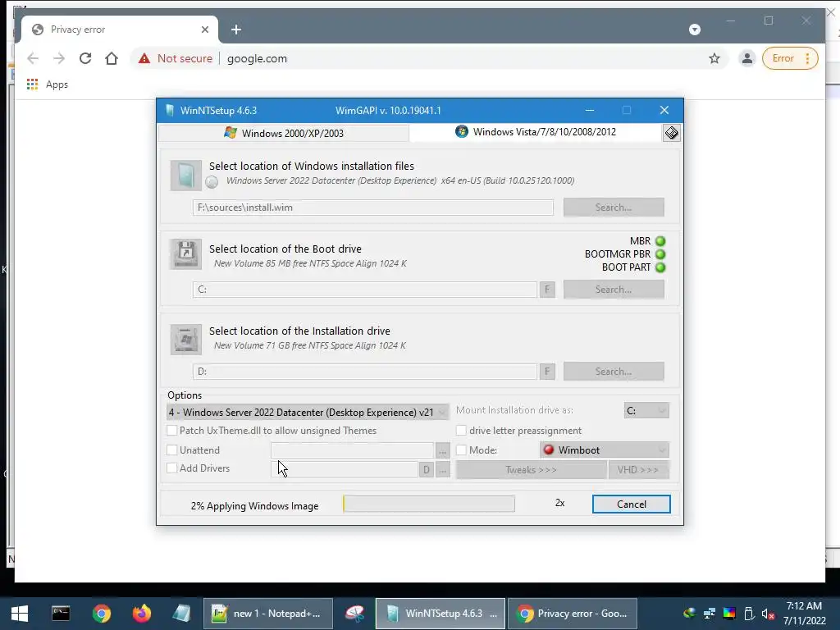Enable Patch UxTheme.dll checkbox

click(x=172, y=430)
